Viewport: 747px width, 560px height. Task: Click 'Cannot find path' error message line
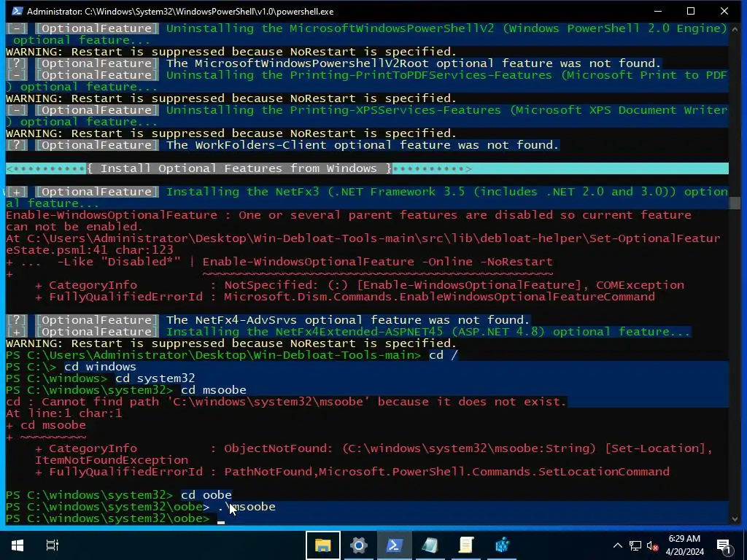click(x=286, y=402)
